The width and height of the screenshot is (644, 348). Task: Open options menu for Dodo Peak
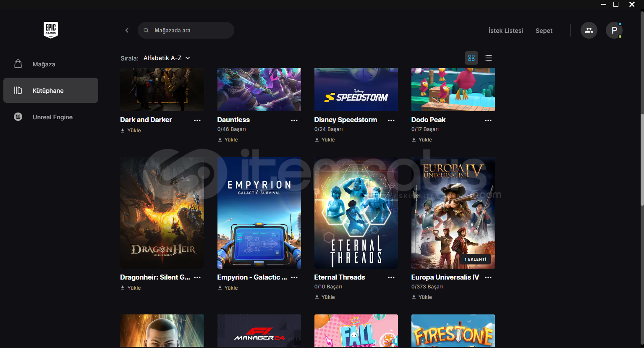(488, 120)
